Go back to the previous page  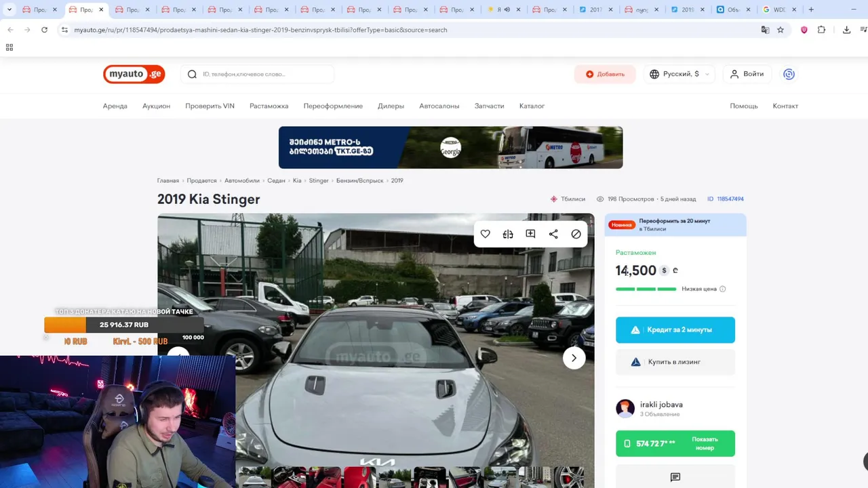point(10,30)
